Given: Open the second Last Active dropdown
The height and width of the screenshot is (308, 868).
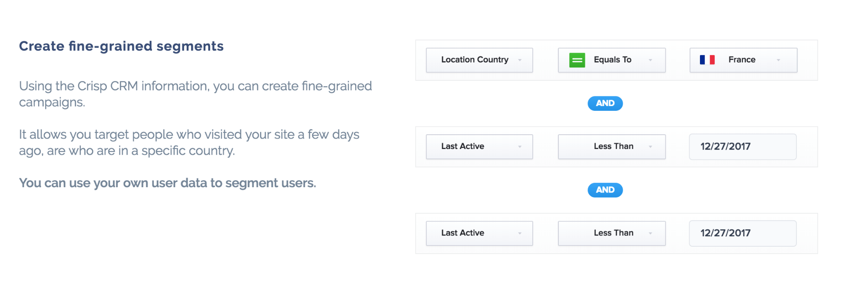Looking at the screenshot, I should click(479, 233).
